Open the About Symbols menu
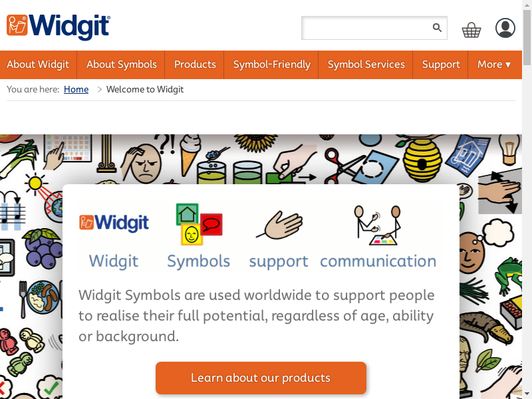This screenshot has height=399, width=532. tap(121, 65)
